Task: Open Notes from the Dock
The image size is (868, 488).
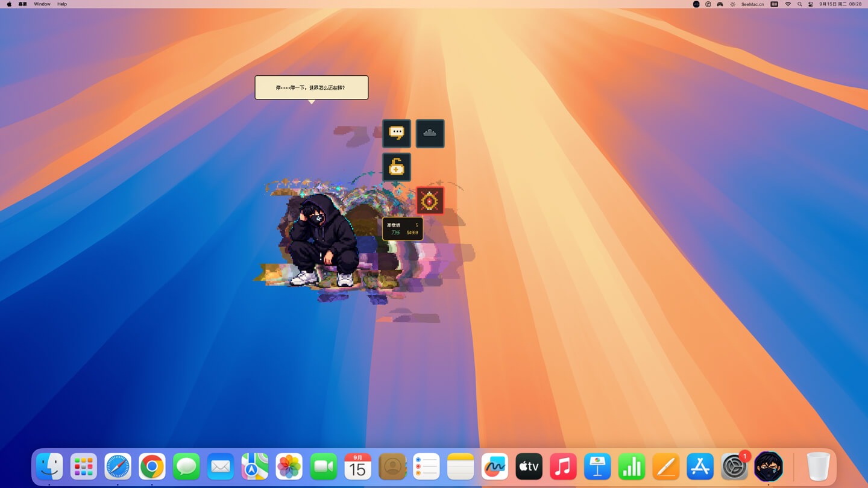Action: tap(461, 467)
